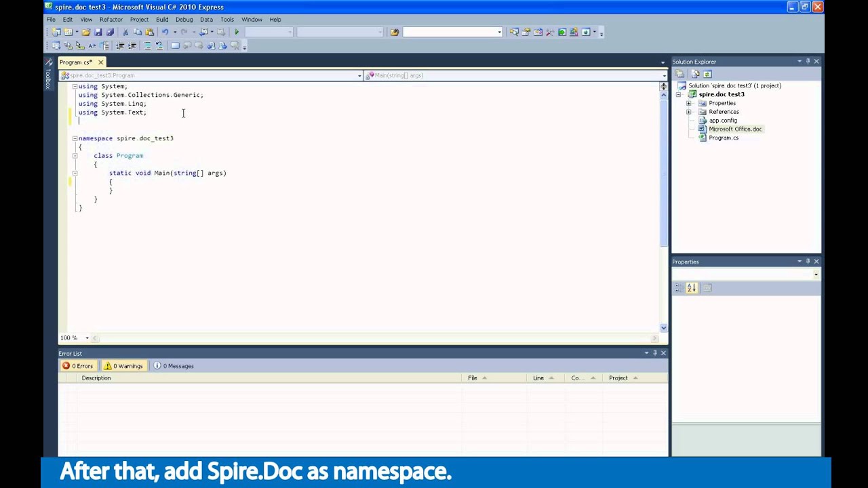Screen dimensions: 868x488
Task: Click the Uncomment selected lines icon
Action: coord(159,45)
